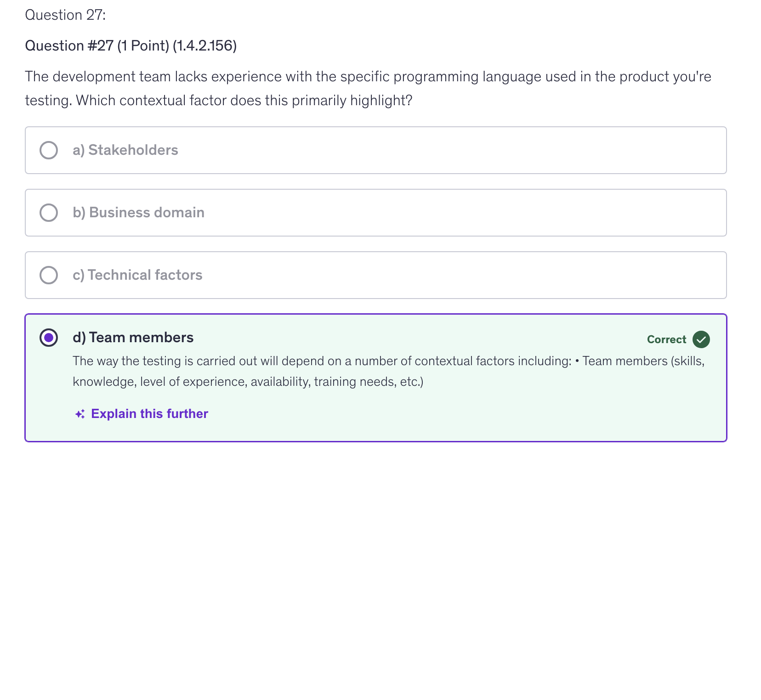
Task: Select the Stakeholders radio button
Action: [x=49, y=150]
